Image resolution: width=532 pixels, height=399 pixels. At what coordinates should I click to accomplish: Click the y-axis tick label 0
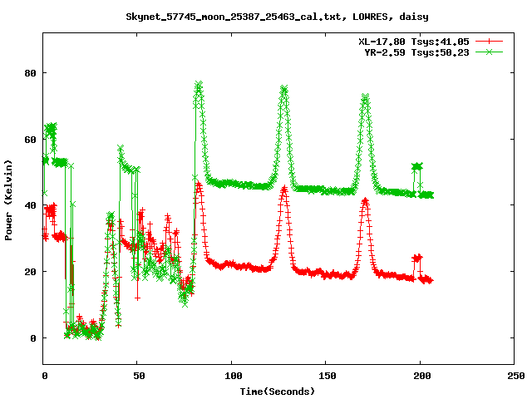point(33,338)
